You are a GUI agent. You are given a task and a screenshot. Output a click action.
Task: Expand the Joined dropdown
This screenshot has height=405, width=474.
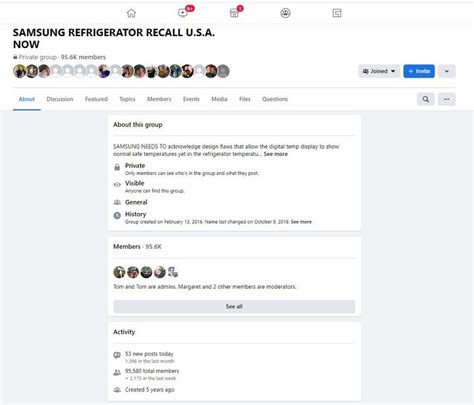pyautogui.click(x=379, y=71)
